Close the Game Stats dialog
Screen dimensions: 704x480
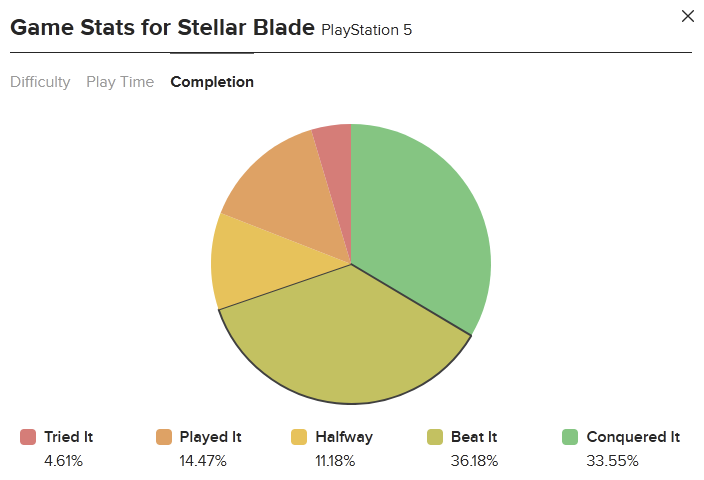click(687, 16)
